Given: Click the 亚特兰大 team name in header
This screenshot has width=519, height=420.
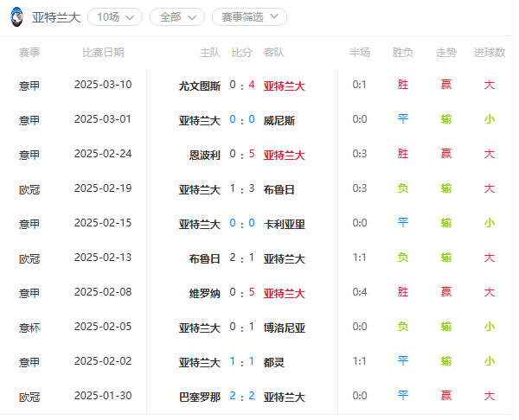Looking at the screenshot, I should (56, 17).
